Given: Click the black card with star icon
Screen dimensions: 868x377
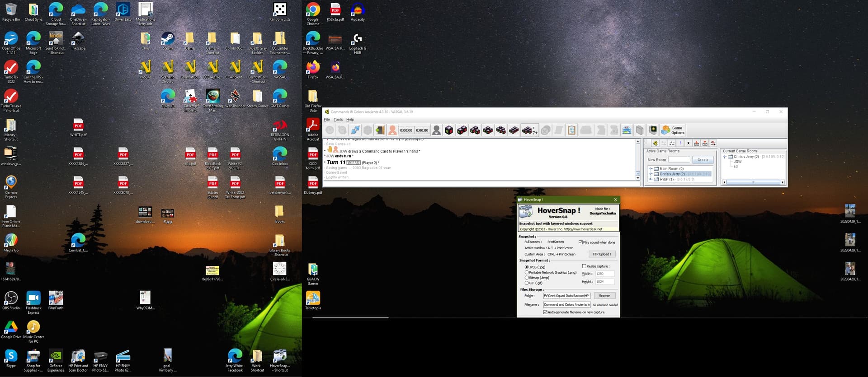Looking at the screenshot, I should [653, 130].
